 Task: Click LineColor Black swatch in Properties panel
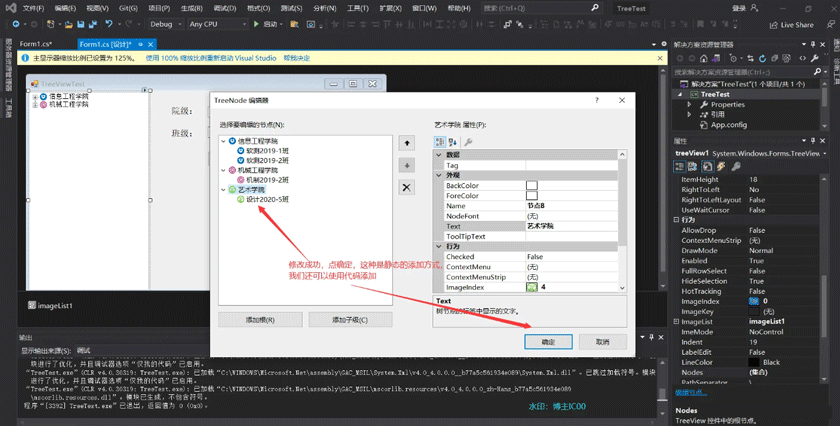(x=754, y=362)
